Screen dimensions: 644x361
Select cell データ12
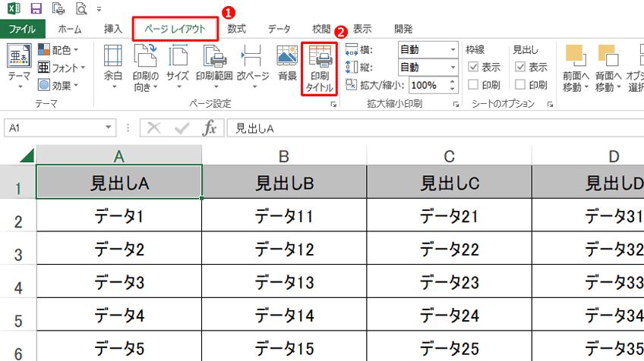(284, 249)
